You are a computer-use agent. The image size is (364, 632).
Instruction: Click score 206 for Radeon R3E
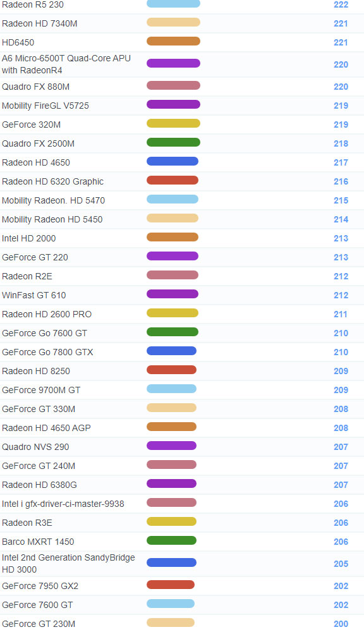(x=341, y=523)
